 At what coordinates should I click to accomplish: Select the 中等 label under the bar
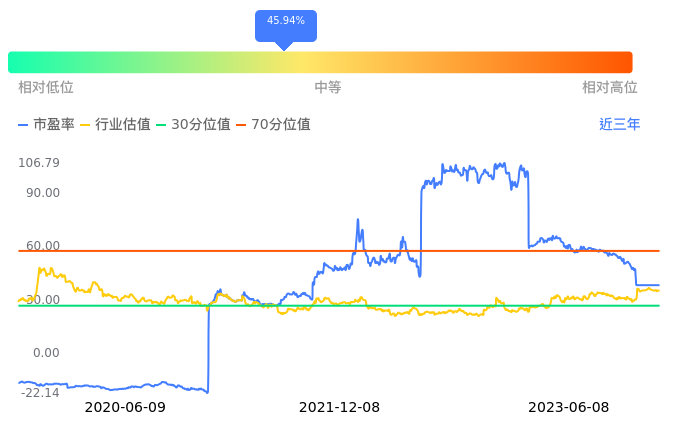328,88
